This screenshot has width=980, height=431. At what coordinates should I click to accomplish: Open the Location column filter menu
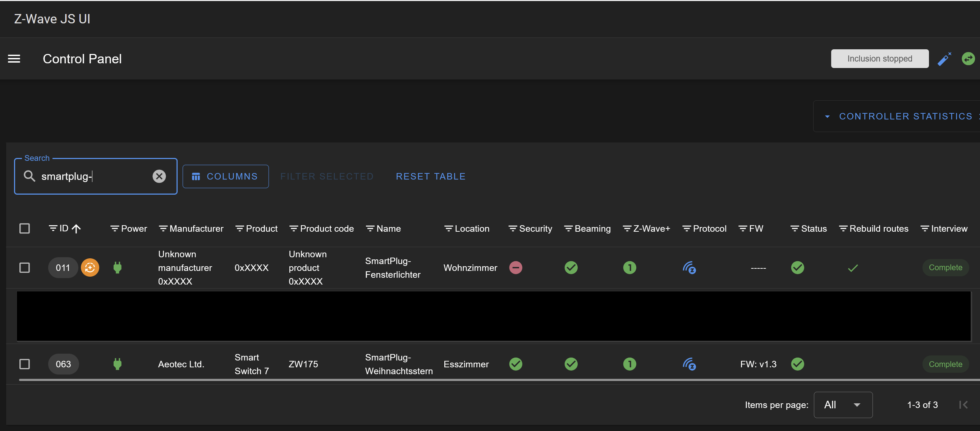[448, 228]
